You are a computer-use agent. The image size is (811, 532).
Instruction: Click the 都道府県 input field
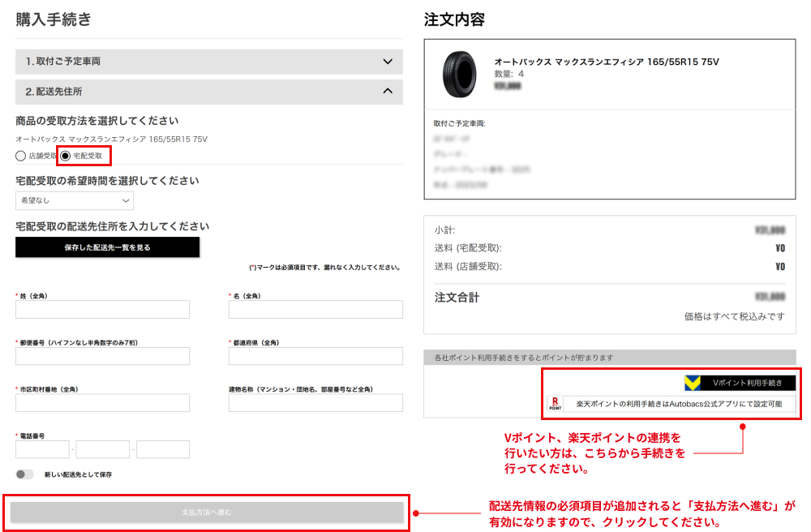[315, 356]
